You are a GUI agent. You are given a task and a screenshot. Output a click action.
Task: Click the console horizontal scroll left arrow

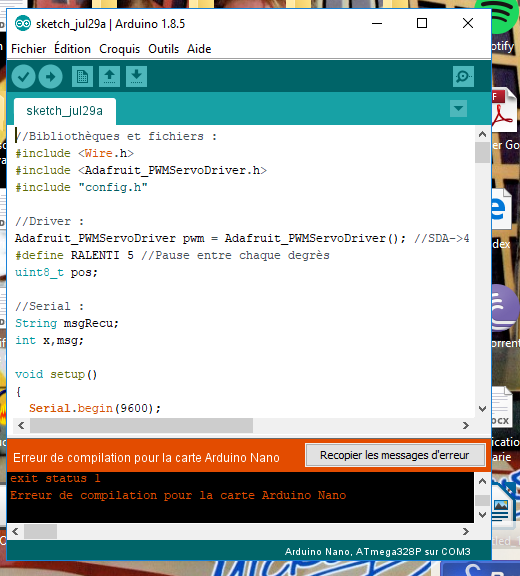pos(15,532)
